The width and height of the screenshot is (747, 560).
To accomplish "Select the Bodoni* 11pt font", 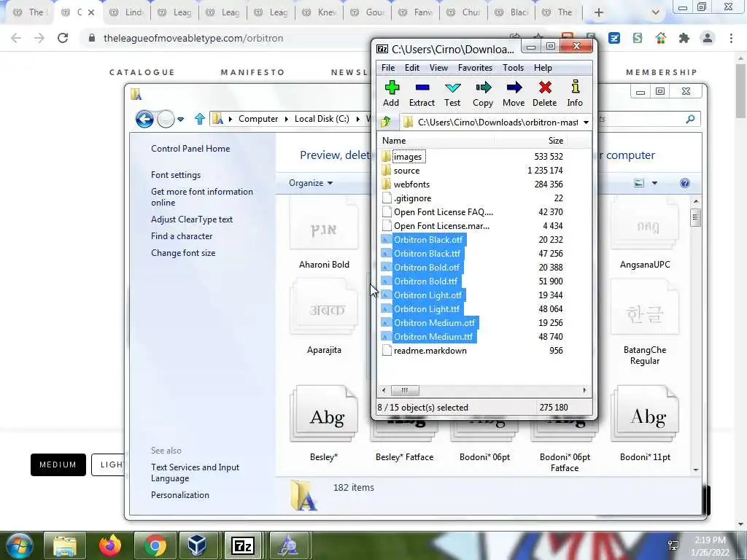I will 645,424.
